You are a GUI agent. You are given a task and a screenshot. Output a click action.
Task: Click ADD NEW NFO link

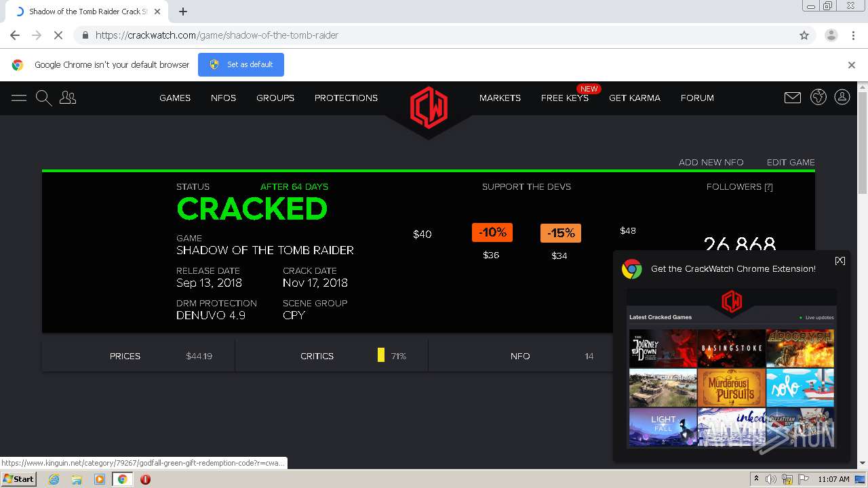(711, 163)
